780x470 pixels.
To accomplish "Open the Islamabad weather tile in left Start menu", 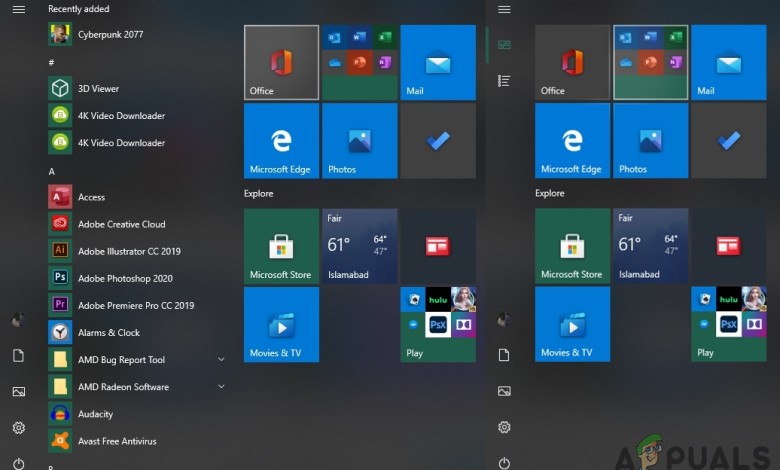I will pyautogui.click(x=360, y=246).
